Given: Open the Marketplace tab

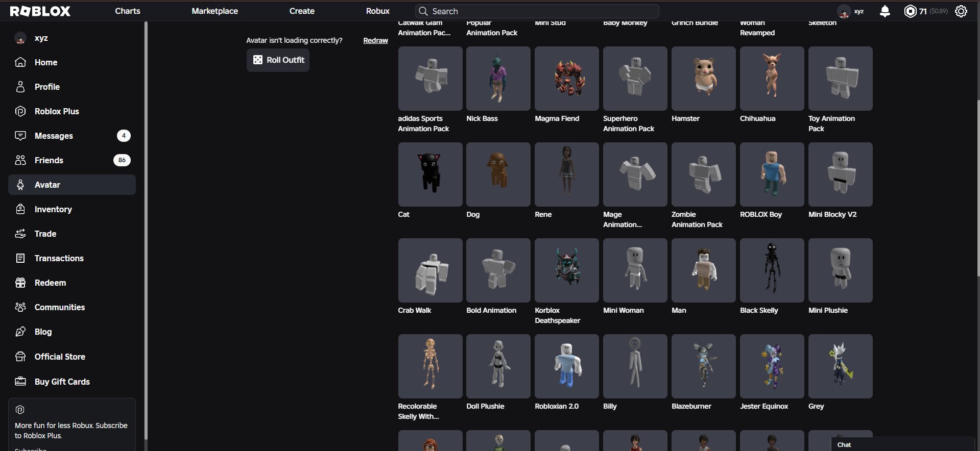Looking at the screenshot, I should (215, 11).
